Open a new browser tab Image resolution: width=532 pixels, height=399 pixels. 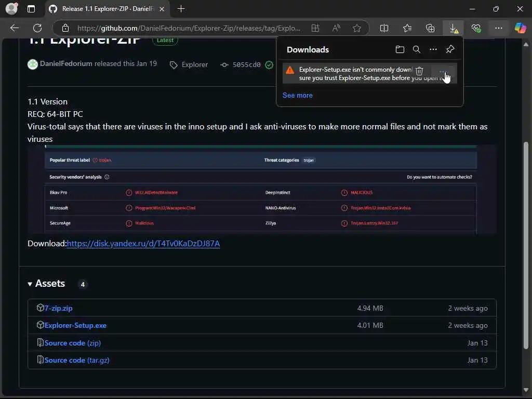[181, 9]
